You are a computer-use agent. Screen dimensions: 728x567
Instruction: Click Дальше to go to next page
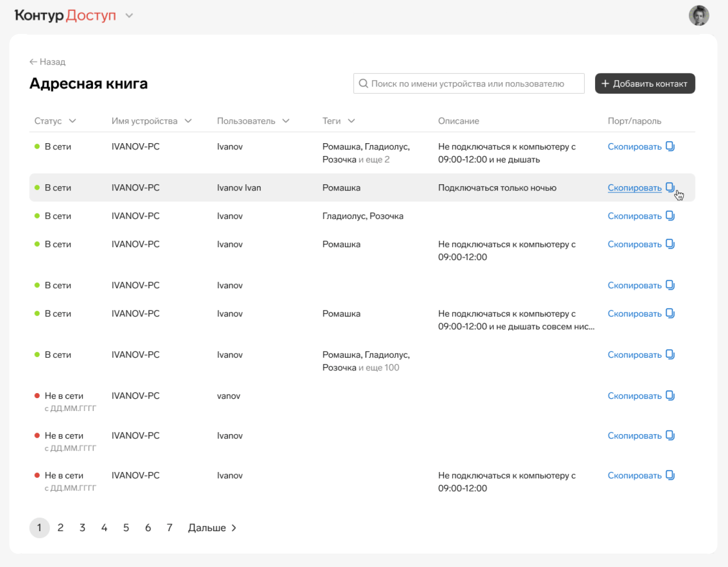click(212, 527)
